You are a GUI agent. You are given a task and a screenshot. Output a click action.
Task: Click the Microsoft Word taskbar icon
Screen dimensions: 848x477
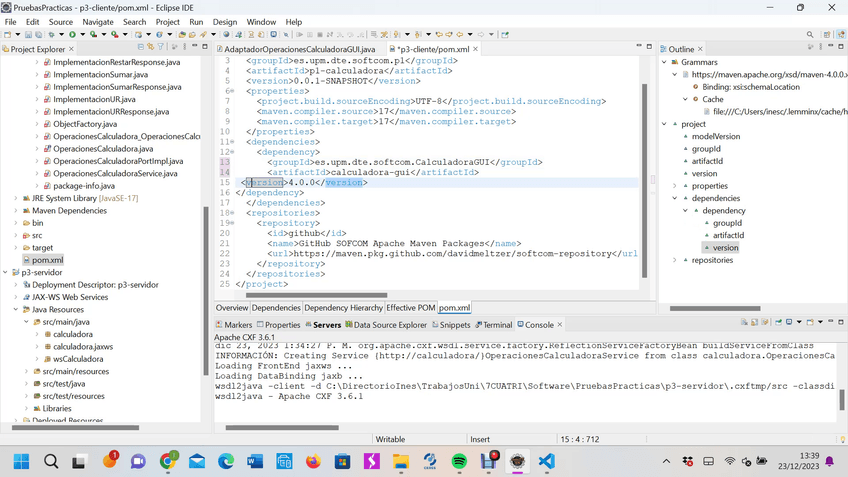(255, 461)
